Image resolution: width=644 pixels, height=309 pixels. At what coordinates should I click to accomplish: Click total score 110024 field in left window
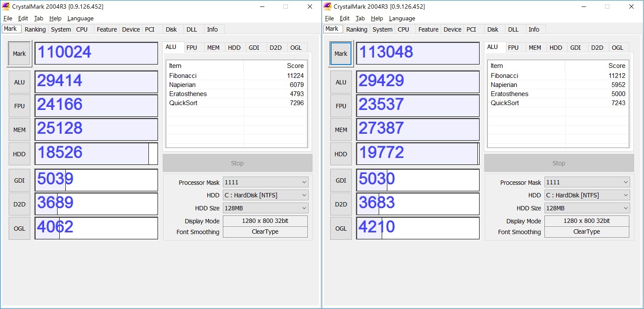tap(96, 53)
